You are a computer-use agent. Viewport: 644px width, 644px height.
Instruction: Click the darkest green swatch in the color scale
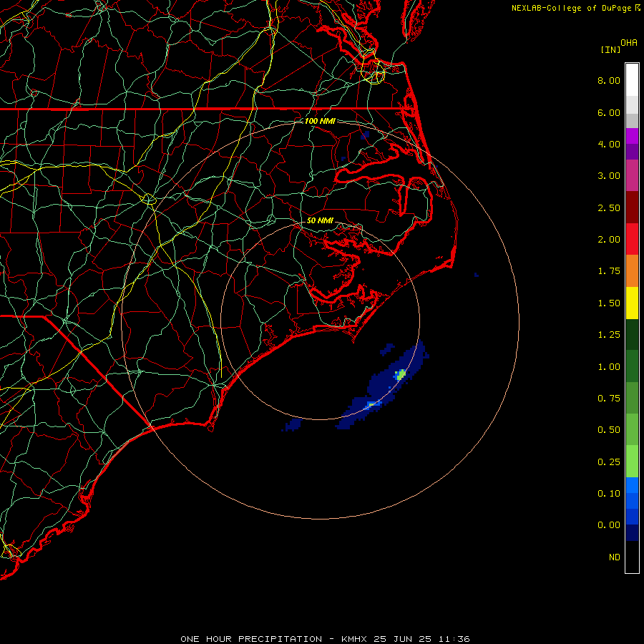pyautogui.click(x=632, y=334)
